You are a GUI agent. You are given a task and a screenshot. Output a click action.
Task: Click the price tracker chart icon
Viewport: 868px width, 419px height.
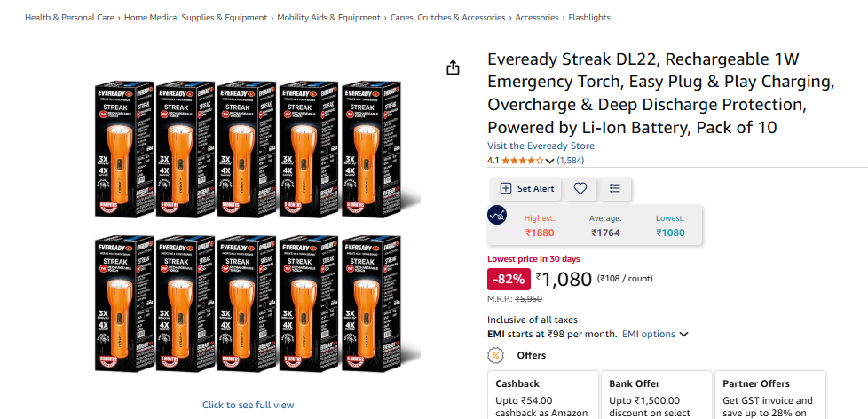coord(498,215)
